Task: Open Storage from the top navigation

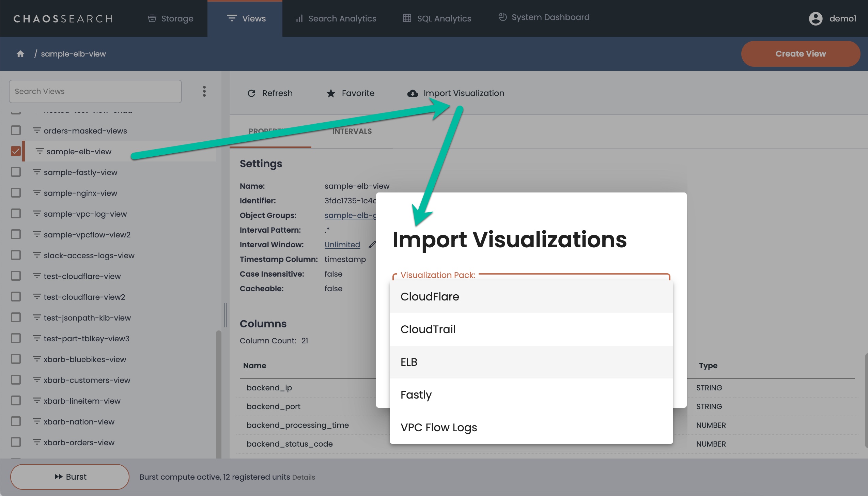Action: point(171,19)
